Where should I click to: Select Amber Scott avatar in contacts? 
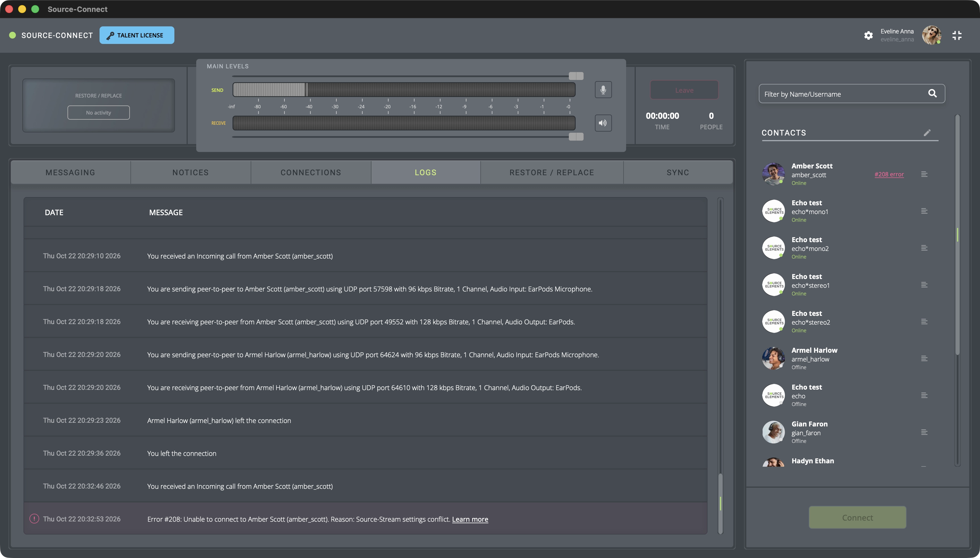pos(773,174)
